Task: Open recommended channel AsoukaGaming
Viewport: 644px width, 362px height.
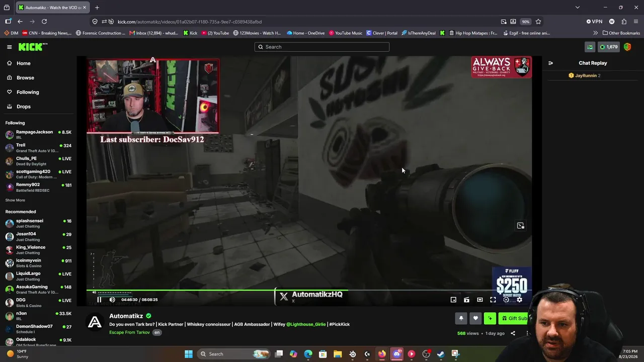Action: click(38, 289)
